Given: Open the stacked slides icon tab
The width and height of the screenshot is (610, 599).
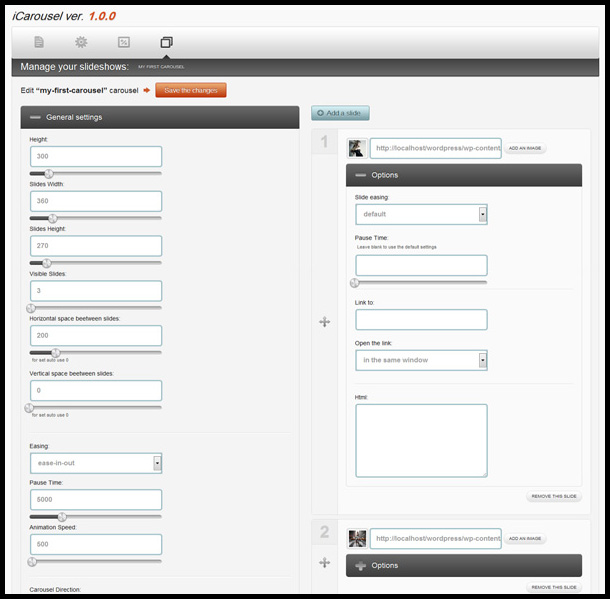Looking at the screenshot, I should click(167, 42).
